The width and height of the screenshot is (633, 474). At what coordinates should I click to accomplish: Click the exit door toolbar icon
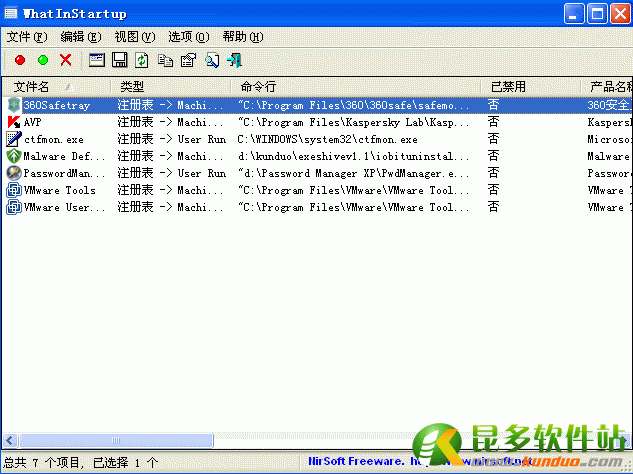(x=235, y=61)
